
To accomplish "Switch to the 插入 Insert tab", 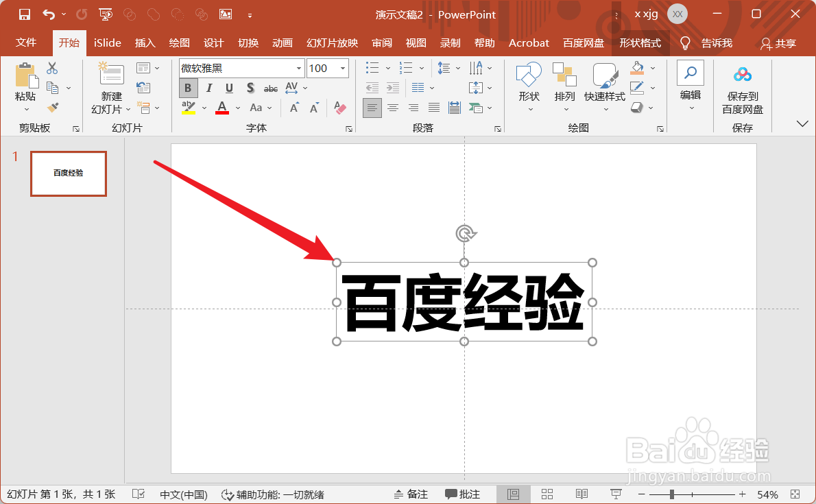I will [x=145, y=43].
